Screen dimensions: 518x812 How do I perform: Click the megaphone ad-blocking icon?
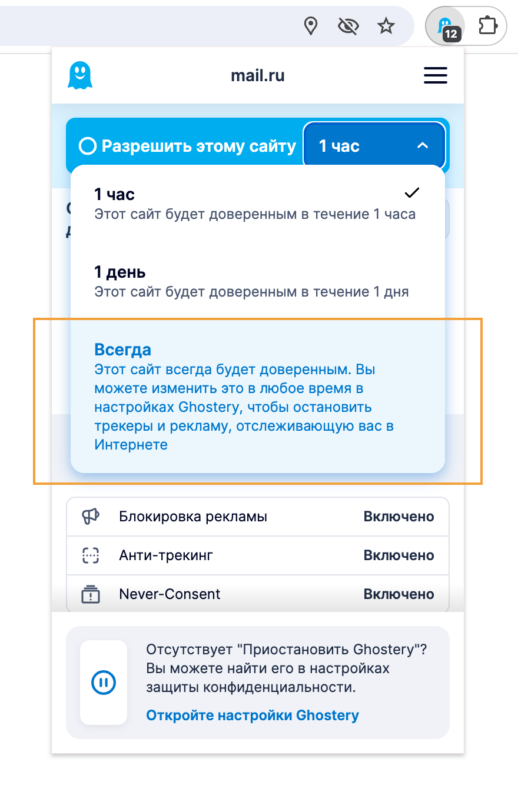click(x=91, y=517)
